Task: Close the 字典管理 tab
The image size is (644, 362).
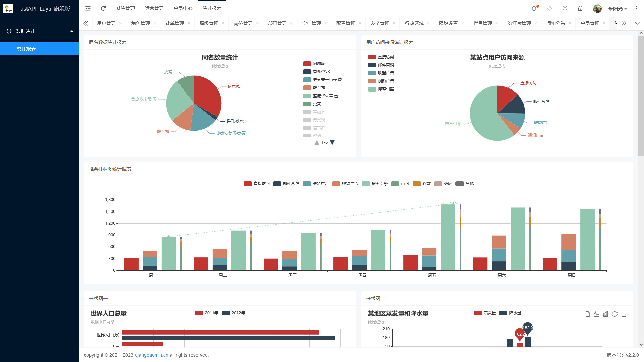Action: coord(326,23)
